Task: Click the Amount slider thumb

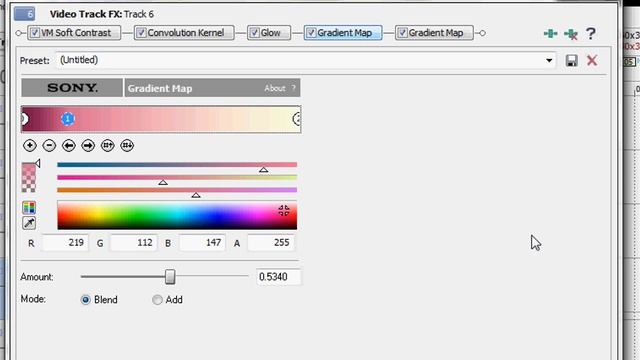Action: click(170, 277)
